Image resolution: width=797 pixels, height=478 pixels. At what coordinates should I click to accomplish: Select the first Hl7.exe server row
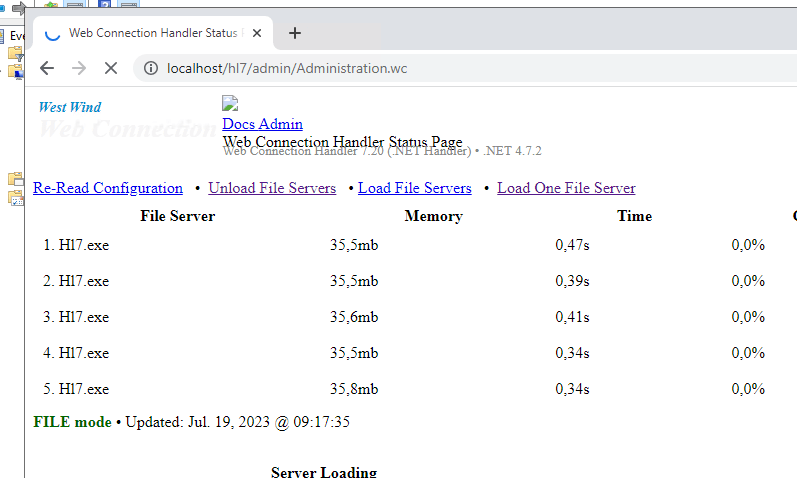coord(83,245)
